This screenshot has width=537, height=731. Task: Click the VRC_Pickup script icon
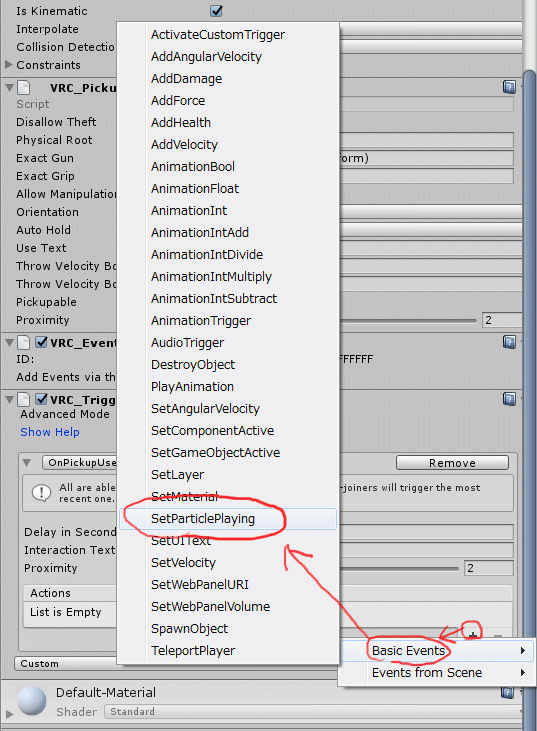tap(23, 87)
